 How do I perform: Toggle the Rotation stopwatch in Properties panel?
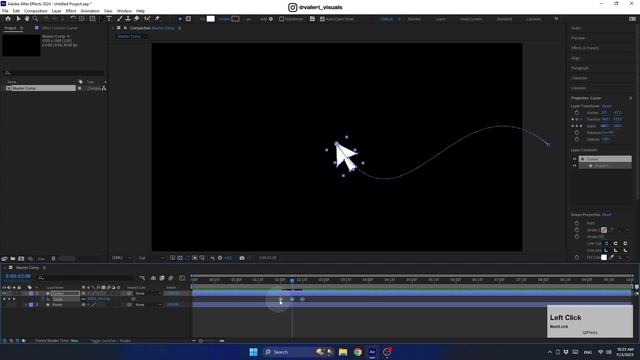(x=577, y=133)
